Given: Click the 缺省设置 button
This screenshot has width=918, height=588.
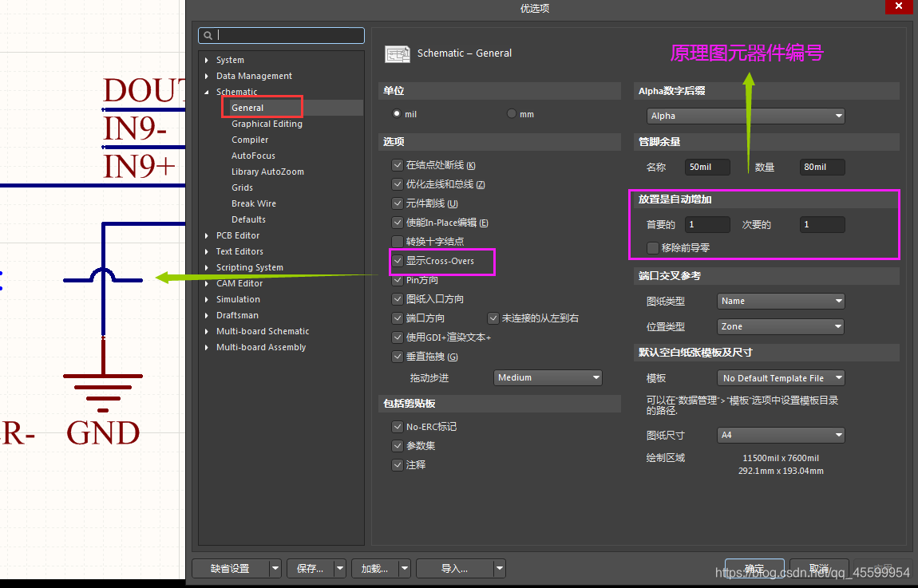Looking at the screenshot, I should tap(231, 569).
